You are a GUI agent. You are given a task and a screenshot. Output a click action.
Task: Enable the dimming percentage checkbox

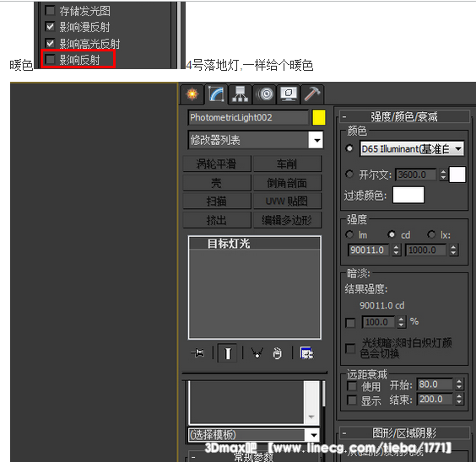point(350,323)
